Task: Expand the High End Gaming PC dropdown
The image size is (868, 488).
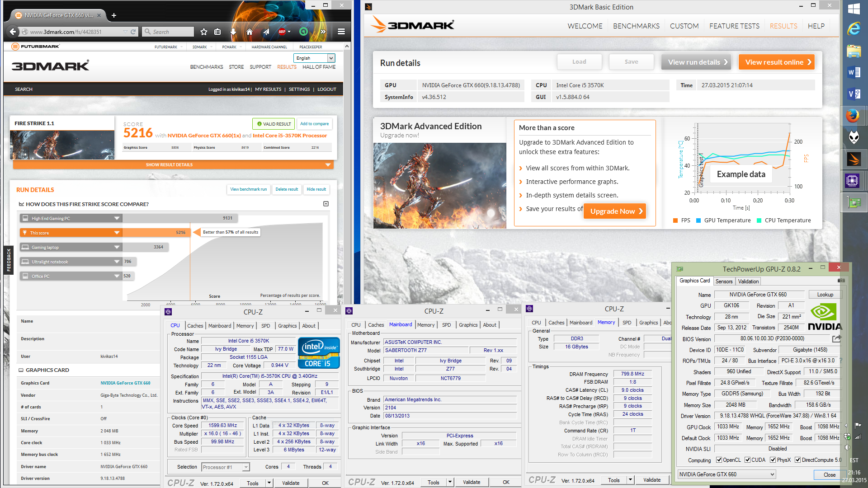Action: (x=117, y=218)
